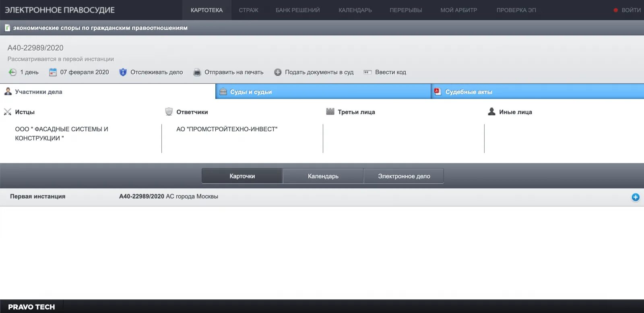The image size is (644, 313).
Task: Click the Истцы column heading
Action: click(x=25, y=112)
